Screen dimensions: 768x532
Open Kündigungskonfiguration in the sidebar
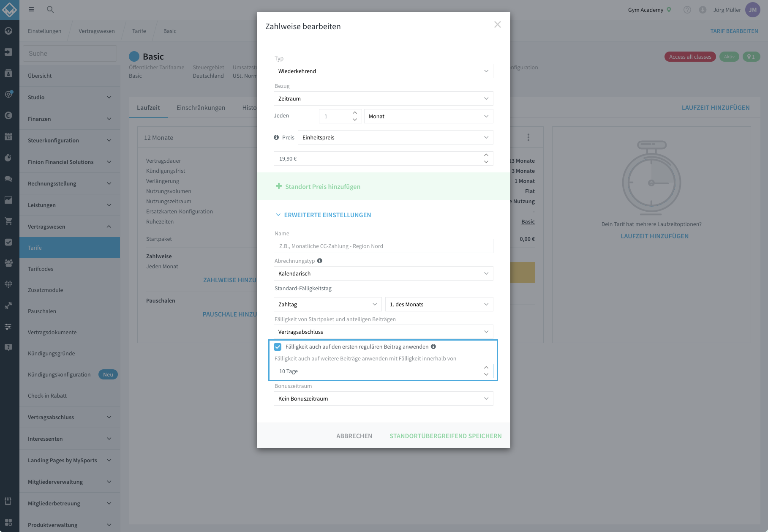(70, 374)
